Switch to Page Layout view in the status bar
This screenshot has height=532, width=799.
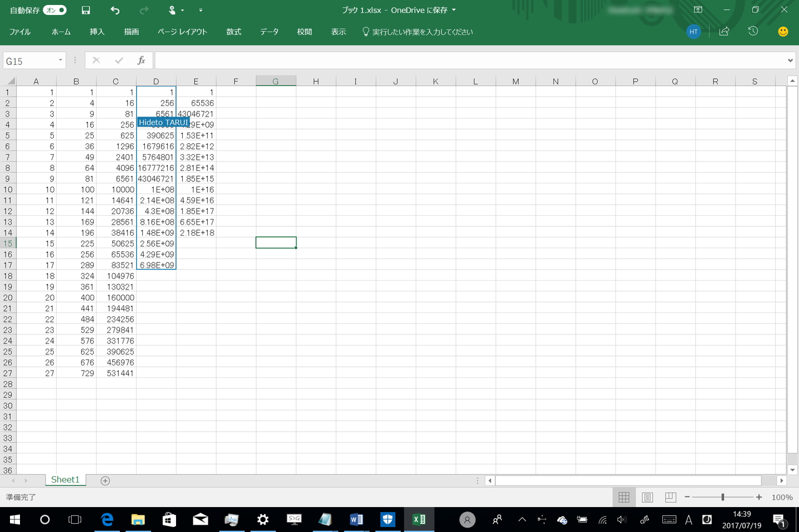tap(647, 497)
